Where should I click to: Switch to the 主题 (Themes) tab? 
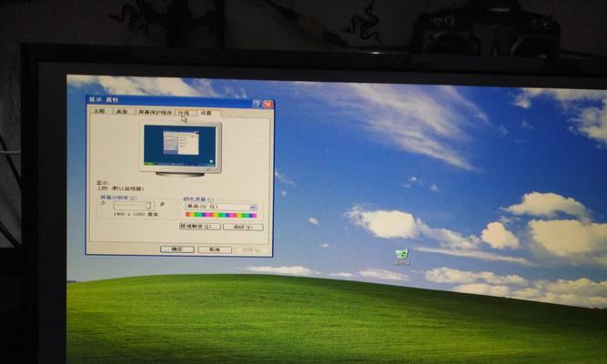pos(99,112)
